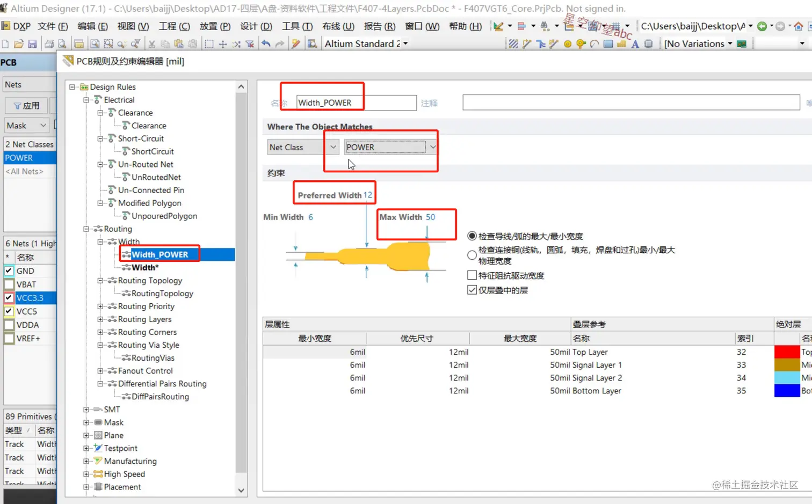
Task: Enable 特征阻抗驱动宽度 checkbox
Action: (x=472, y=275)
